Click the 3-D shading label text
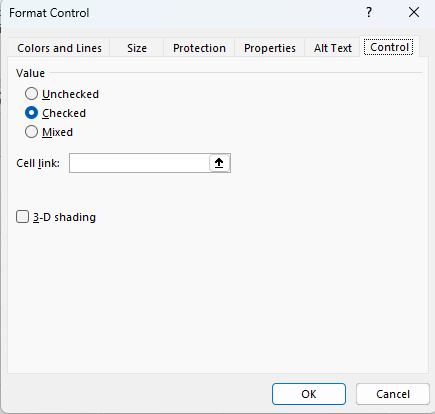The width and height of the screenshot is (435, 414). click(64, 217)
